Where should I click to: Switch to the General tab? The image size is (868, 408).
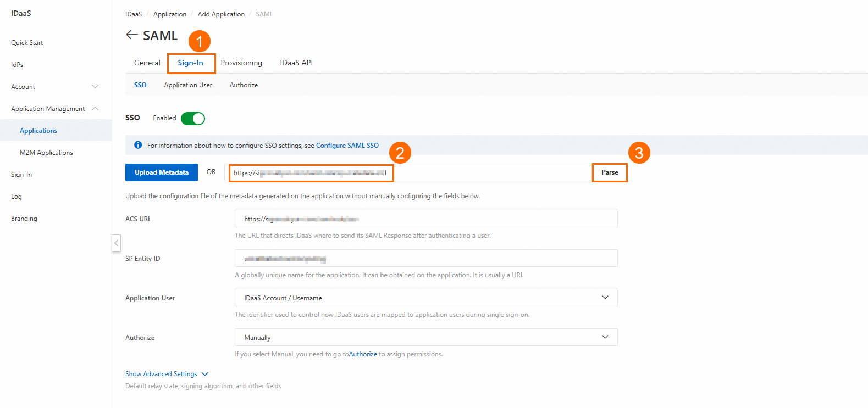click(x=147, y=63)
